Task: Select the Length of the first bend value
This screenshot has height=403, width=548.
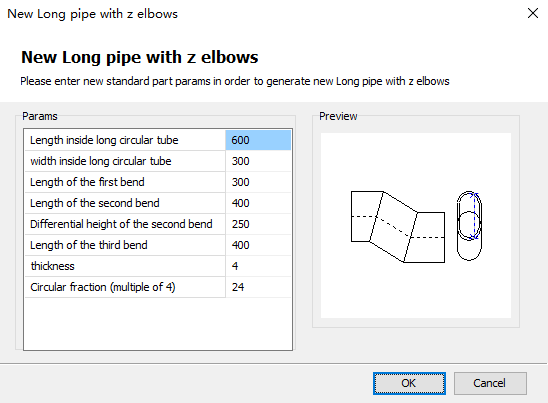Action: click(x=258, y=182)
